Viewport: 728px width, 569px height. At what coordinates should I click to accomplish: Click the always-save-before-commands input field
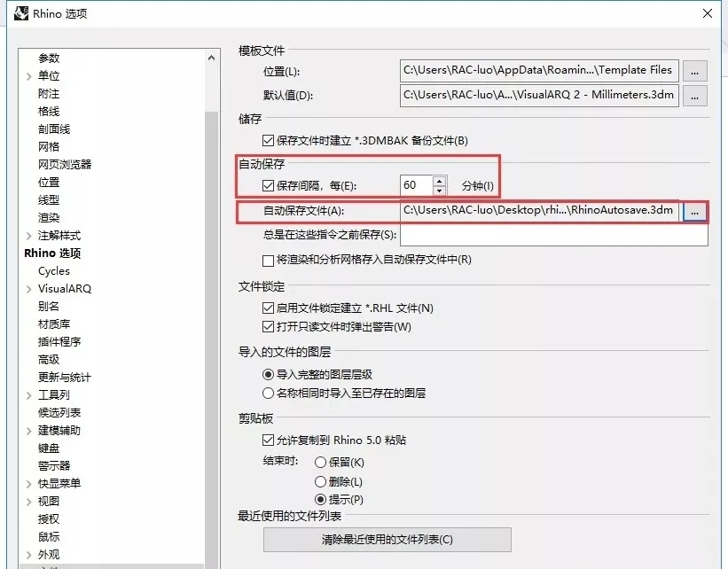coord(553,235)
